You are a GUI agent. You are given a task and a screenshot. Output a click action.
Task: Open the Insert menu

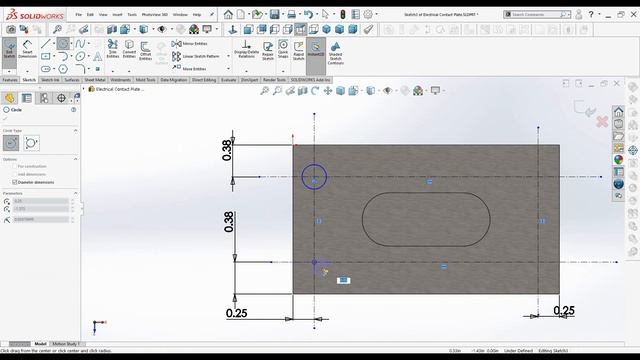click(117, 15)
